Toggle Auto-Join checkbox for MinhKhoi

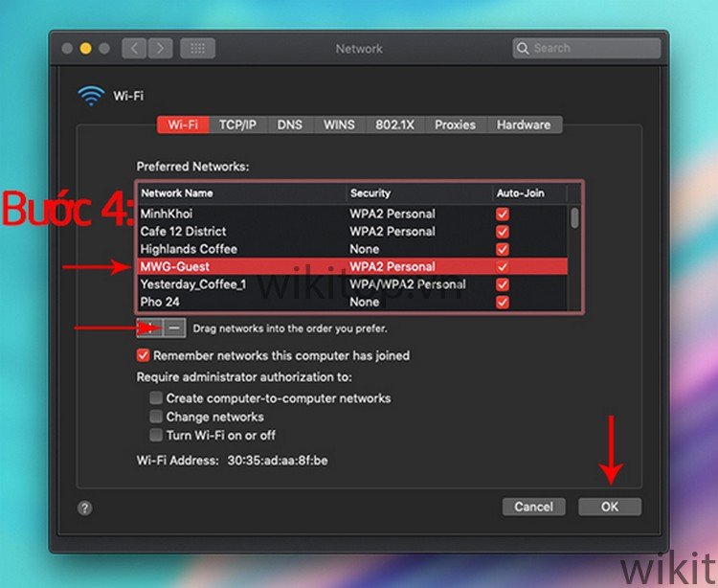tap(503, 215)
